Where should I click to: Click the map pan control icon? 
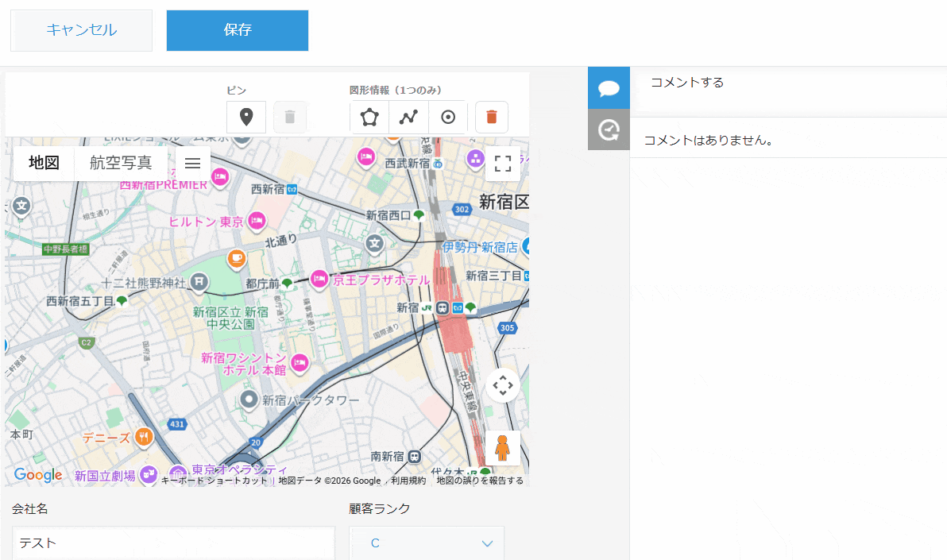[x=503, y=384]
